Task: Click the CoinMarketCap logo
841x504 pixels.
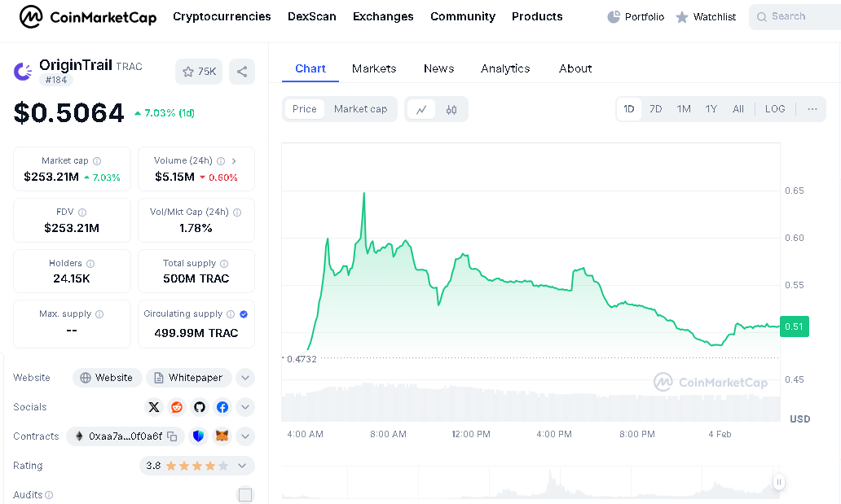Action: [x=88, y=17]
